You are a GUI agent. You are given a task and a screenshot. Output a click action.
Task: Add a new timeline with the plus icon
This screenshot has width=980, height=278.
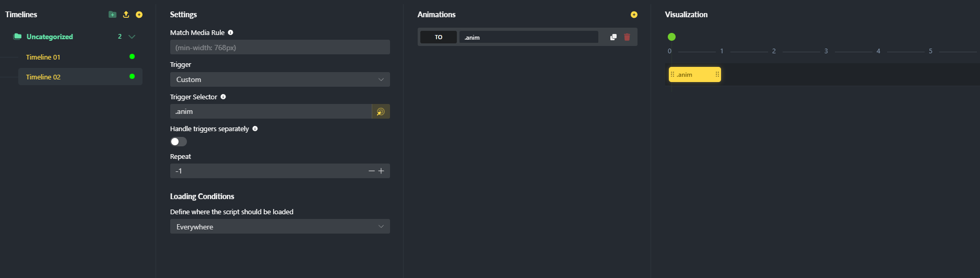point(139,15)
